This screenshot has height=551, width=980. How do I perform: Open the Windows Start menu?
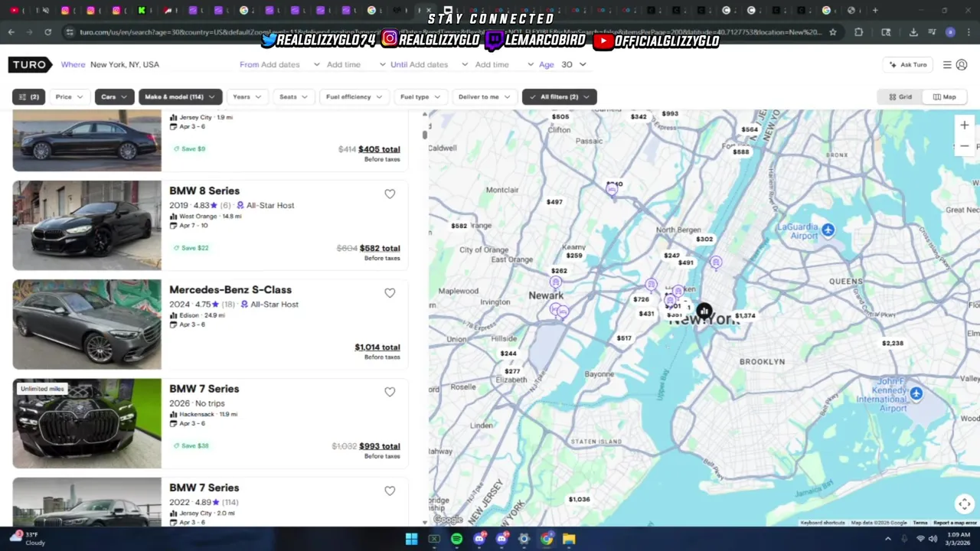411,539
